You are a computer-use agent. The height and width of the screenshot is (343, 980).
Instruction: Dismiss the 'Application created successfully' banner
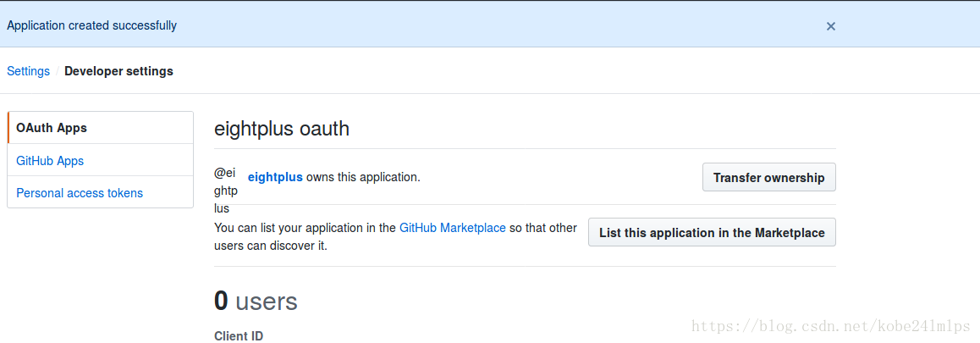click(x=830, y=26)
